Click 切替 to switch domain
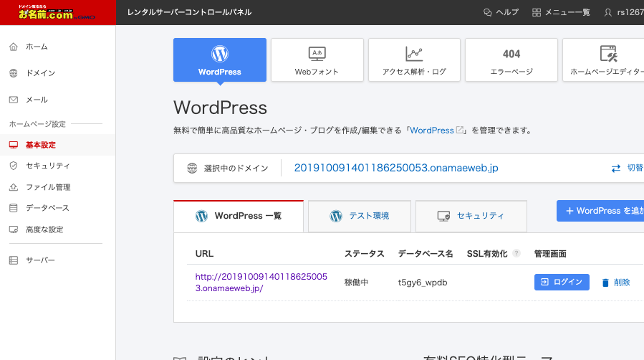 [627, 169]
